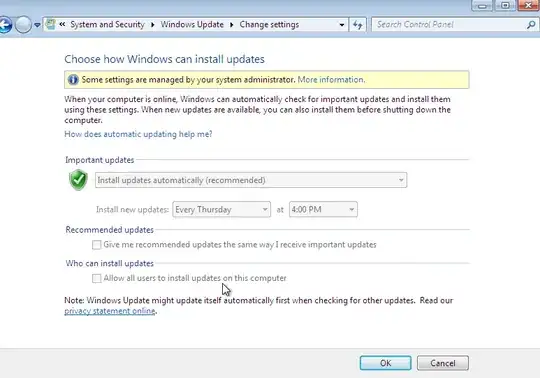Open the More information link
540x378 pixels.
point(331,80)
